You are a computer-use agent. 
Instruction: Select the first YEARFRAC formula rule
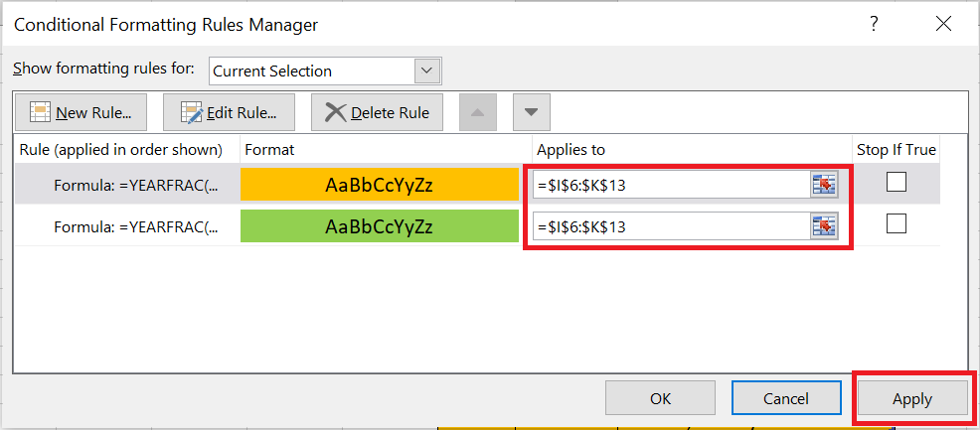tap(127, 185)
